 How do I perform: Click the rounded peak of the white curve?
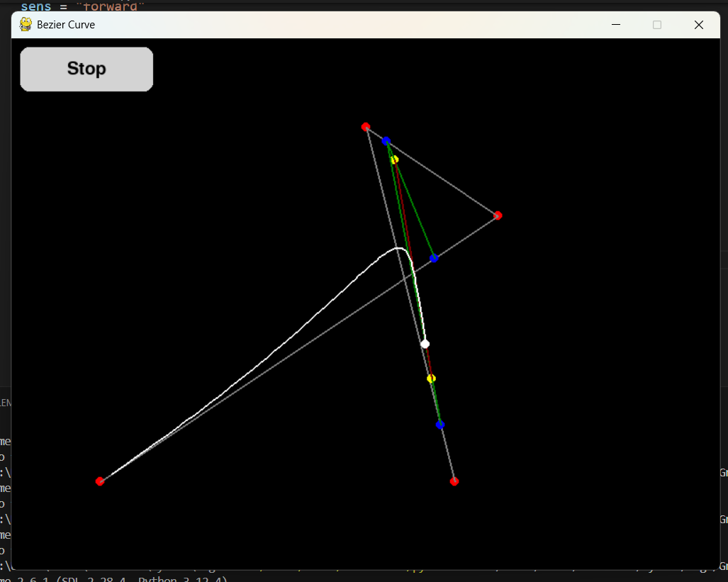400,248
